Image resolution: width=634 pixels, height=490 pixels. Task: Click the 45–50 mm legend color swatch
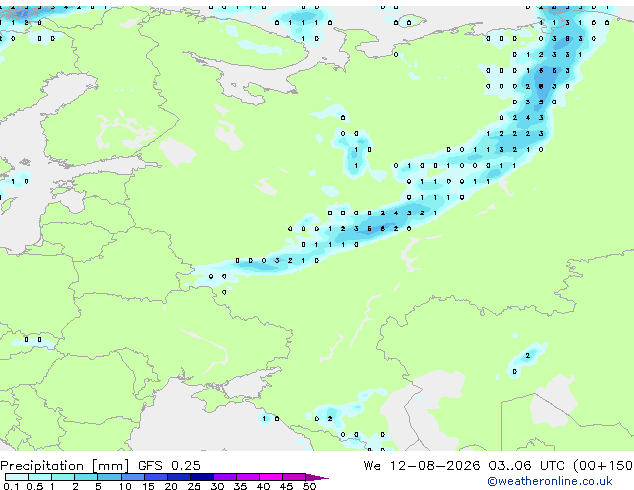tap(294, 477)
